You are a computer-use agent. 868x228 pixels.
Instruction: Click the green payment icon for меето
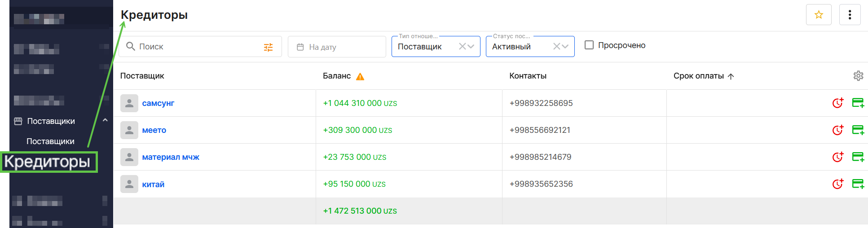pyautogui.click(x=858, y=130)
